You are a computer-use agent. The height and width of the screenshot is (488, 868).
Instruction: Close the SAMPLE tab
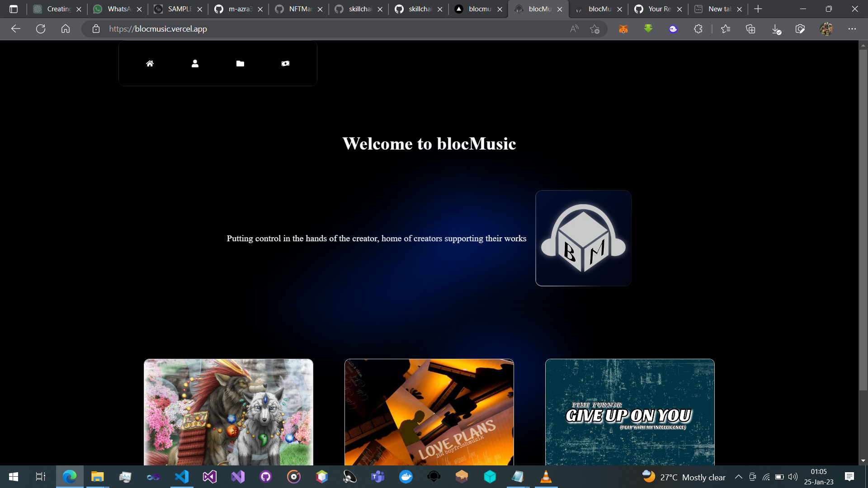coord(200,9)
